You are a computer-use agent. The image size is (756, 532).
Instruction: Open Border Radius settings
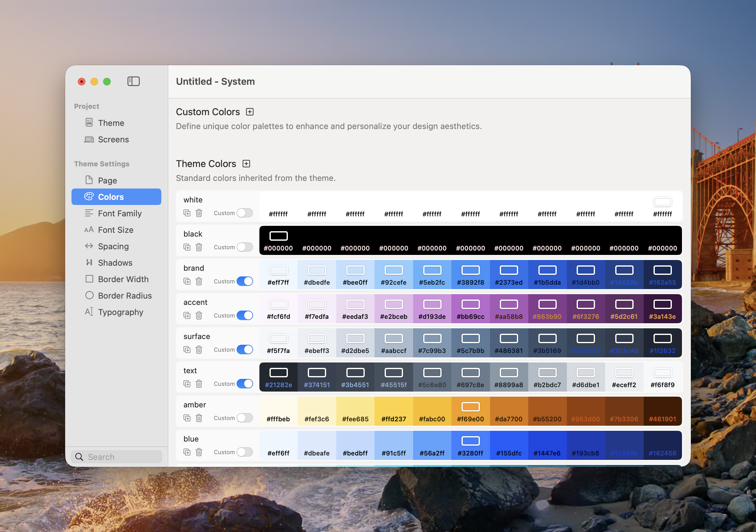pos(116,296)
